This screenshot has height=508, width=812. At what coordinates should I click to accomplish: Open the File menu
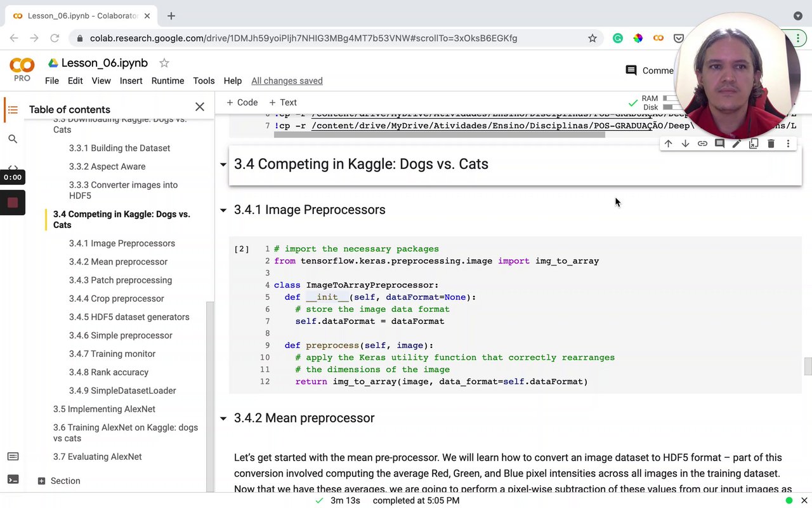pyautogui.click(x=52, y=81)
